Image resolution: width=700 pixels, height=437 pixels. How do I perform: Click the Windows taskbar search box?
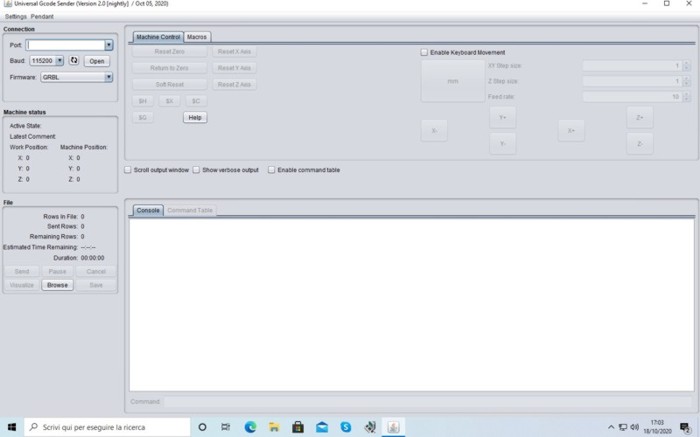(x=105, y=427)
